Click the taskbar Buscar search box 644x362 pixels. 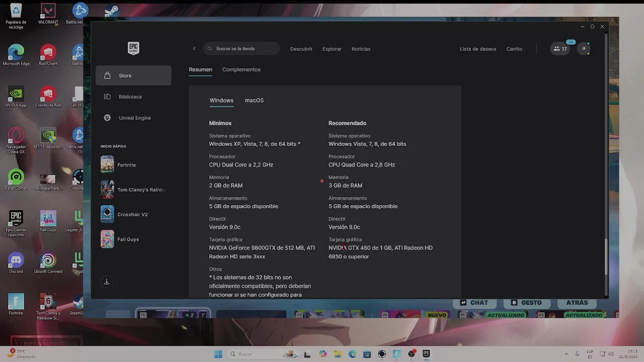pyautogui.click(x=264, y=354)
